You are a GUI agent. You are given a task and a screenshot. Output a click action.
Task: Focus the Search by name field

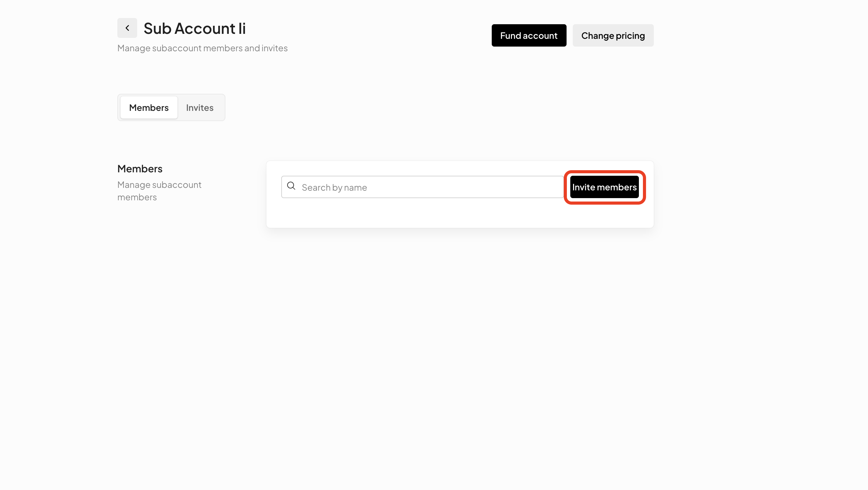point(428,187)
